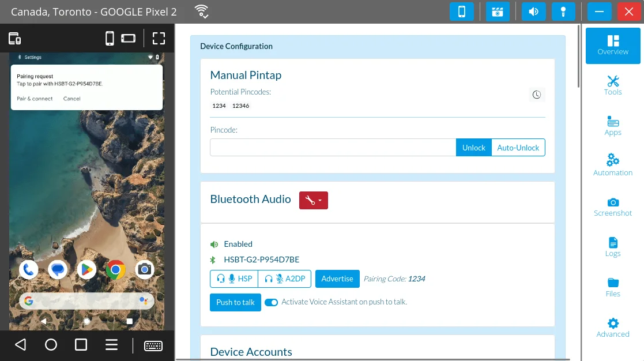Click the Pairing Code 1234 text

(x=394, y=279)
